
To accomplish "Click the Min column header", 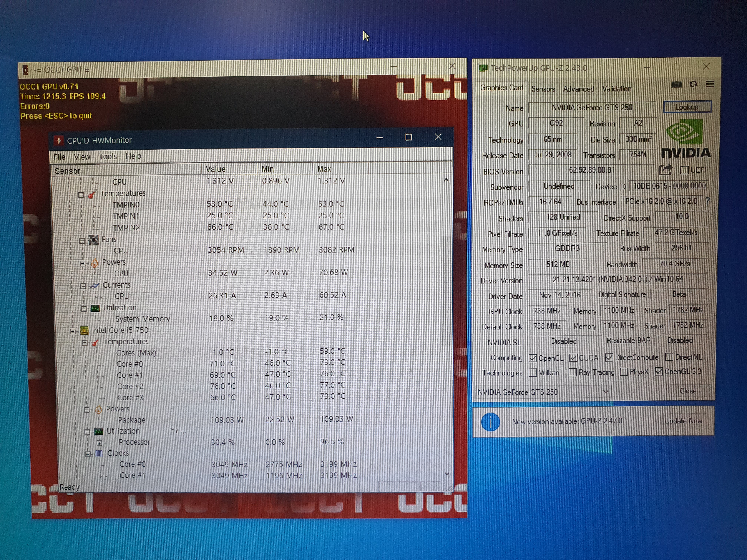I will [x=285, y=169].
